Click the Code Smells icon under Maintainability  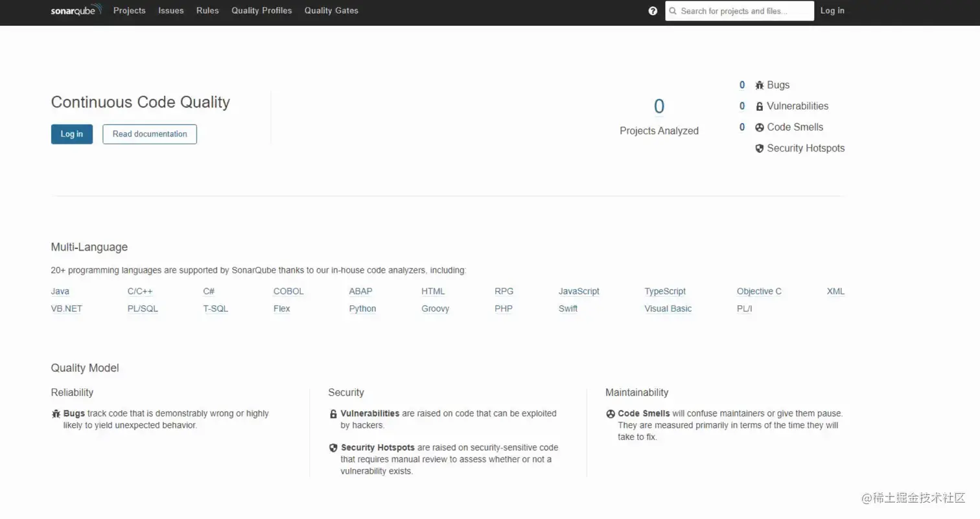click(x=610, y=413)
